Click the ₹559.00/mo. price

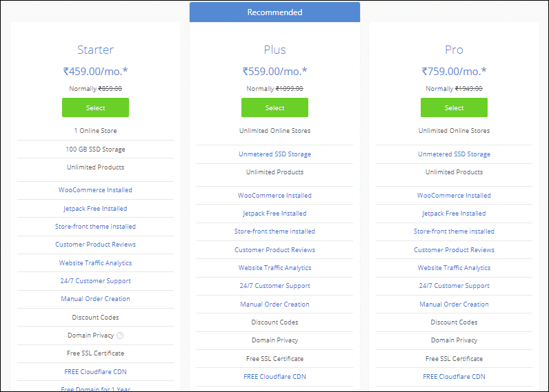(x=275, y=72)
